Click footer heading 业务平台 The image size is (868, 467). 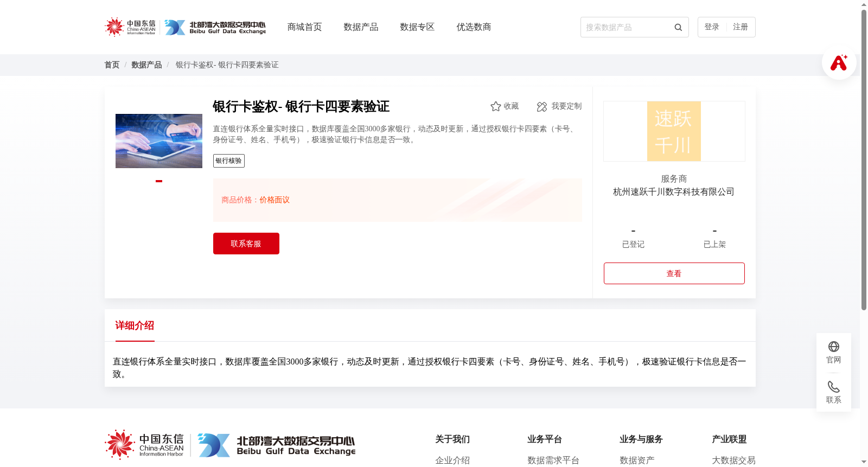pyautogui.click(x=545, y=439)
